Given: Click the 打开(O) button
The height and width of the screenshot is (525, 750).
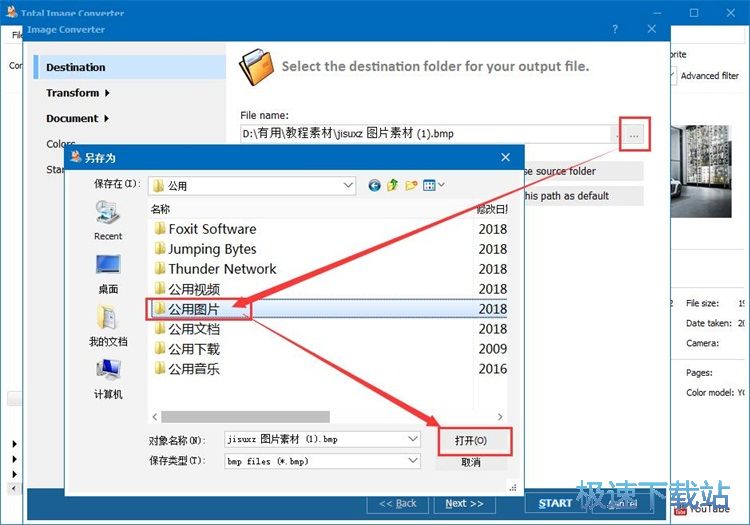Looking at the screenshot, I should 471,440.
